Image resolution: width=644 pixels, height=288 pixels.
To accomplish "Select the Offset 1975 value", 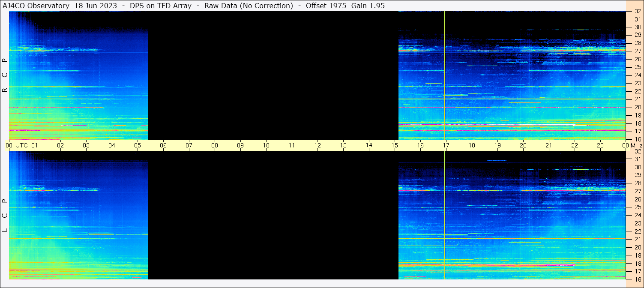I will coord(326,6).
